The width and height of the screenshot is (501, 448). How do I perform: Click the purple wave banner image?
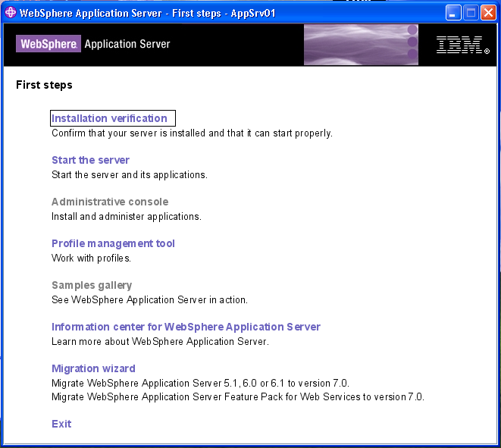coord(361,45)
